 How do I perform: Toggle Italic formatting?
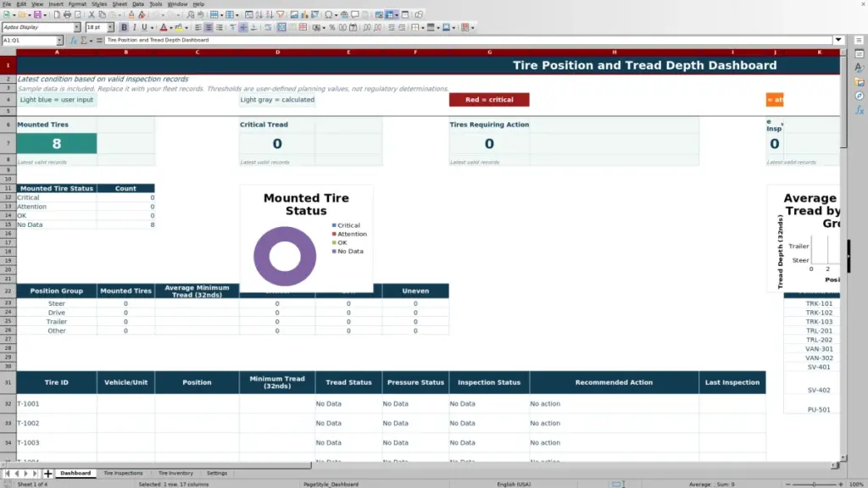[135, 27]
